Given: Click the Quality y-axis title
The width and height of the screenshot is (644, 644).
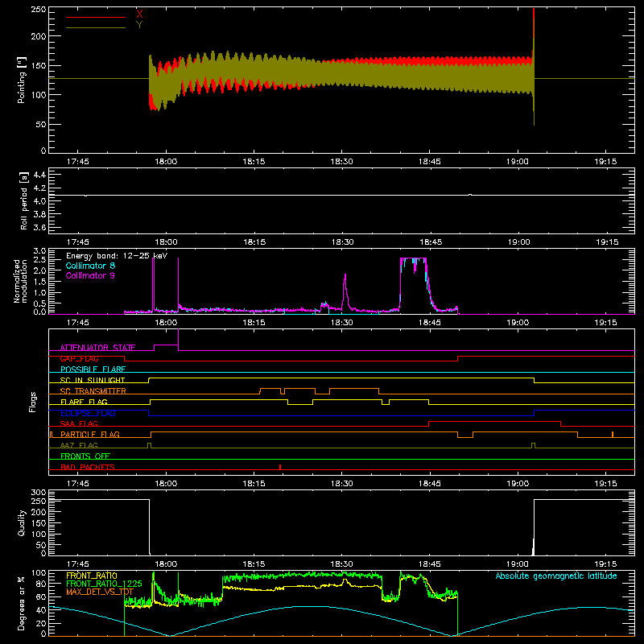Looking at the screenshot, I should coord(22,522).
